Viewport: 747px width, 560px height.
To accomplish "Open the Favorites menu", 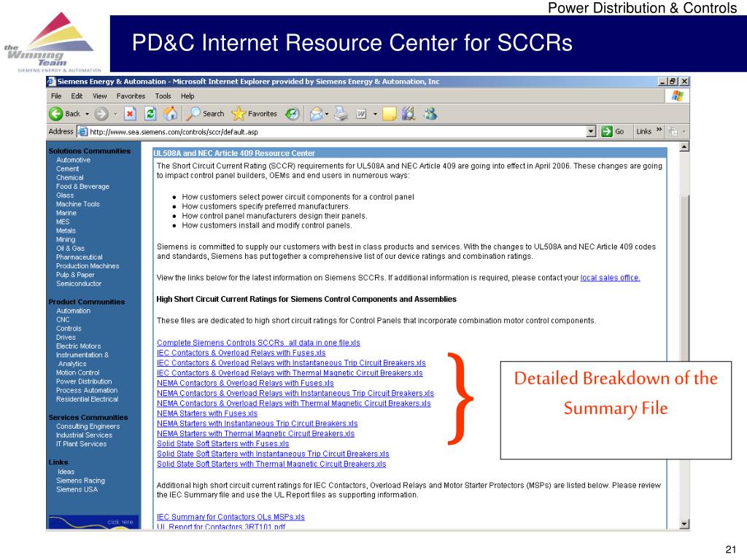I will (x=131, y=96).
